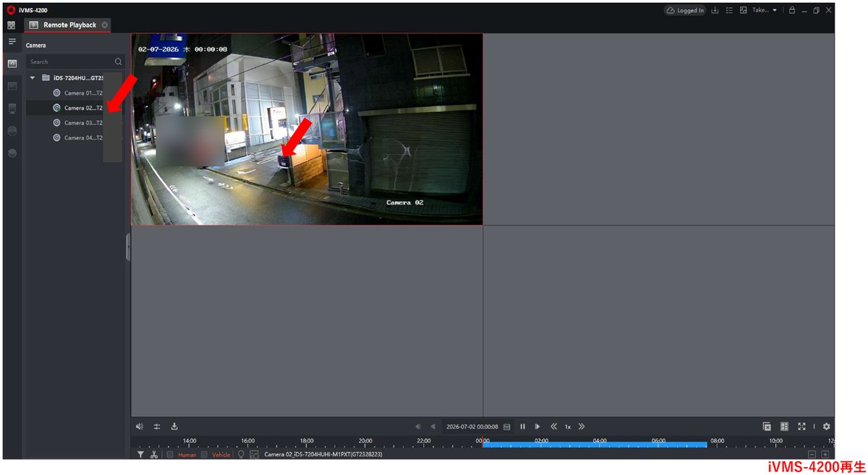Open the filter funnel icon

pos(140,455)
